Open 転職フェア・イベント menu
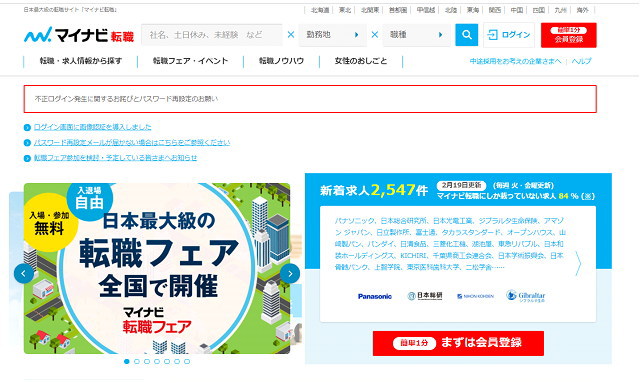 [191, 61]
